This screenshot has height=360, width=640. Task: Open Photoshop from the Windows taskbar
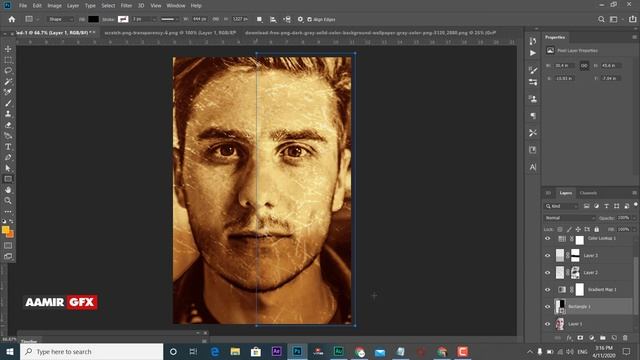coord(297,351)
